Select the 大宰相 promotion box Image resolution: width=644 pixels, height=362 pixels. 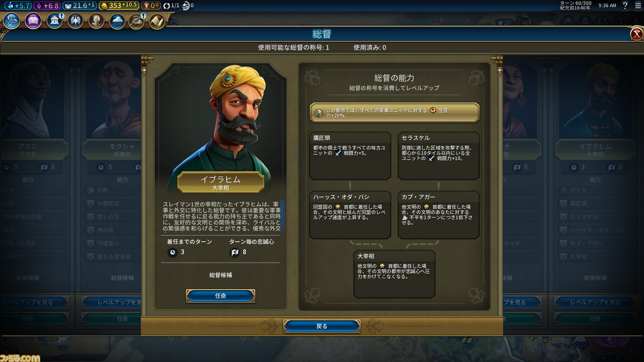point(394,274)
